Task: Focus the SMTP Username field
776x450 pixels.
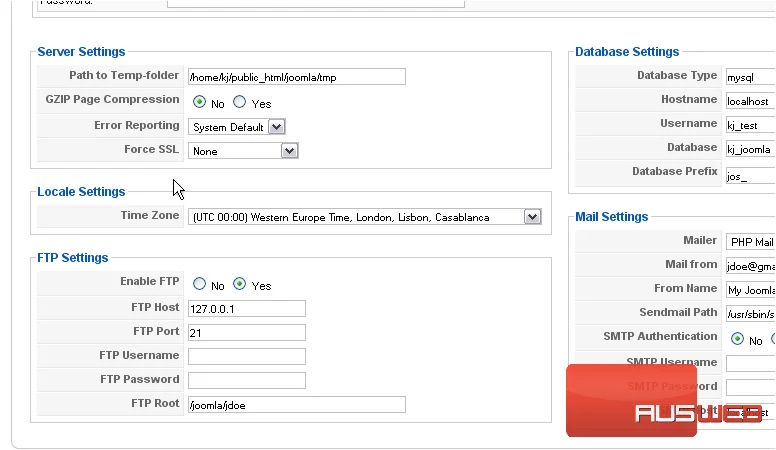Action: point(750,363)
